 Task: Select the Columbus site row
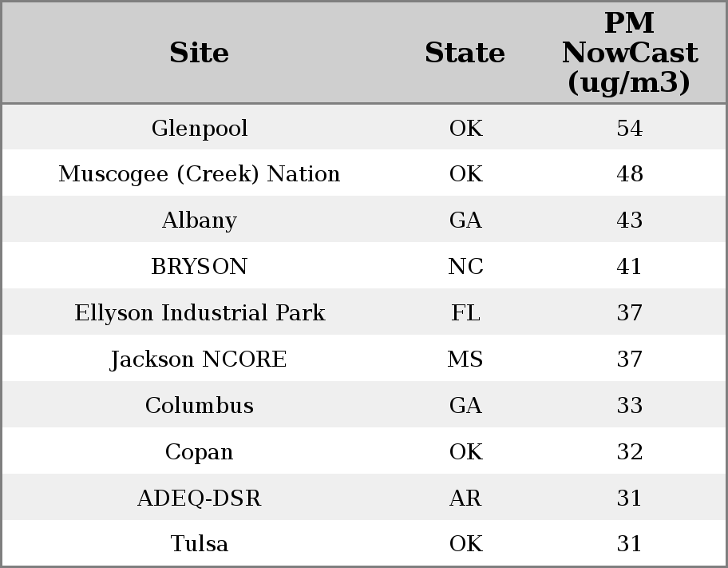pos(199,406)
